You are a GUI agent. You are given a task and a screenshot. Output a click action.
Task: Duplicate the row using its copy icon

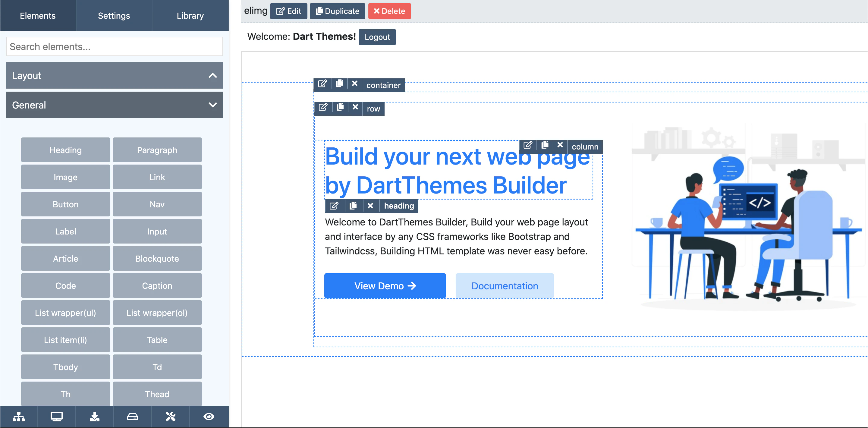coord(340,107)
